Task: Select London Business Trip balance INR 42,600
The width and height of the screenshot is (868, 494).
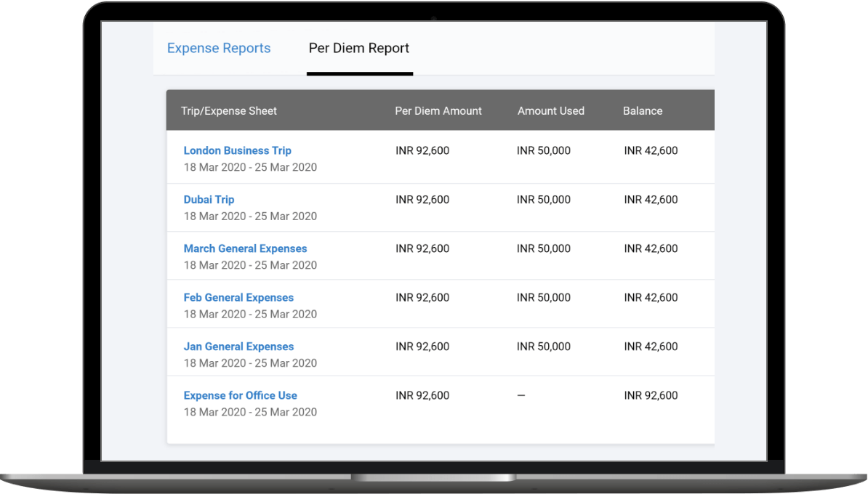Action: coord(651,150)
